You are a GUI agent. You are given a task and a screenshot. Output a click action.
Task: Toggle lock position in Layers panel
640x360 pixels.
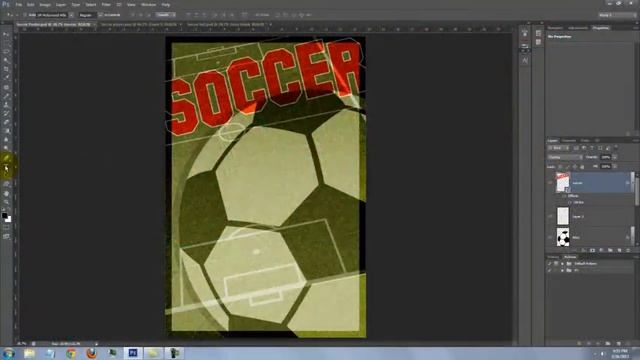click(575, 167)
